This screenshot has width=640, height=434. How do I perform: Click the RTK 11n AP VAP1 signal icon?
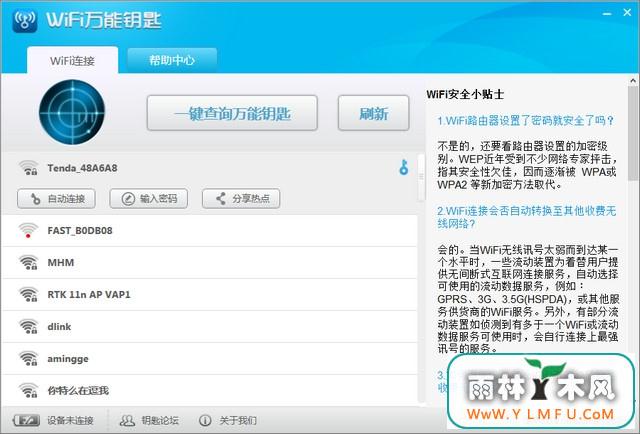29,294
